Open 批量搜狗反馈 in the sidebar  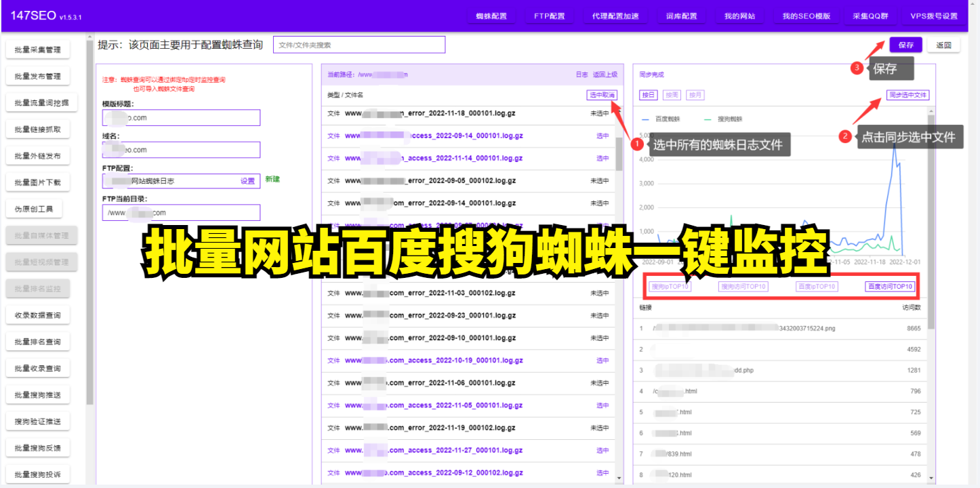tap(37, 448)
